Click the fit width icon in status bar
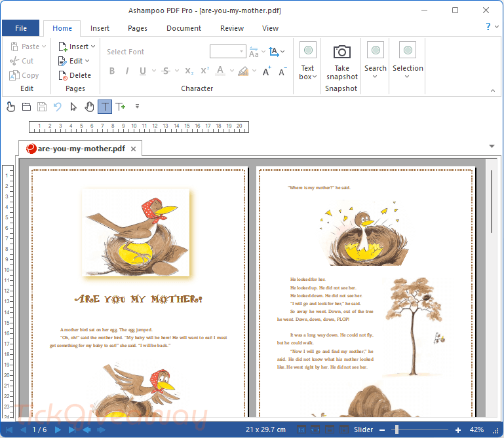This screenshot has height=438, width=504. click(x=315, y=429)
